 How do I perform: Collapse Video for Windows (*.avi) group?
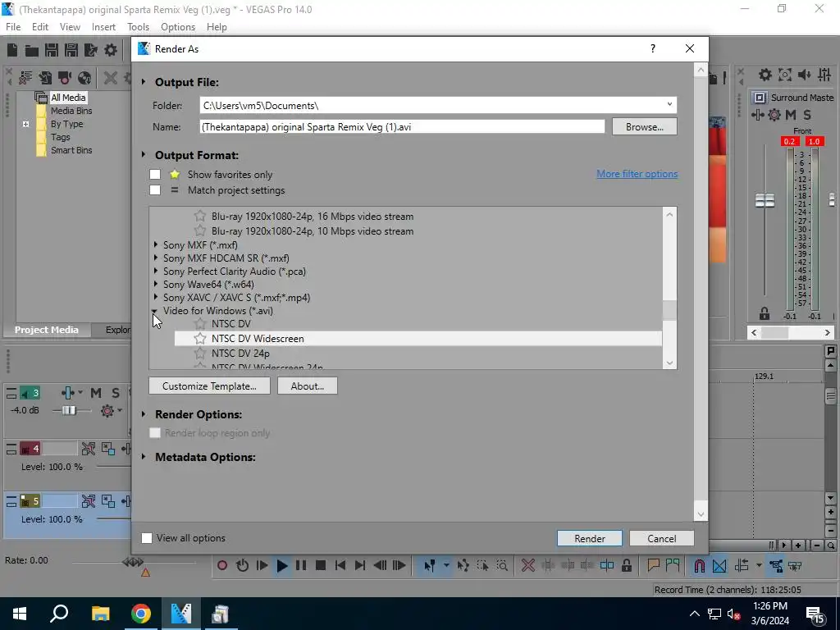(155, 311)
